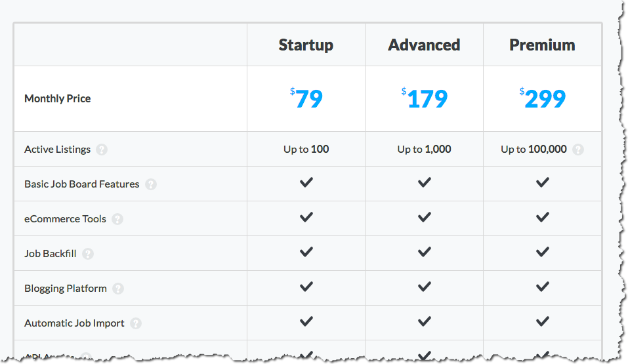Viewport: 628px width, 364px height.
Task: Show Job Backfill help tooltip
Action: [x=88, y=254]
